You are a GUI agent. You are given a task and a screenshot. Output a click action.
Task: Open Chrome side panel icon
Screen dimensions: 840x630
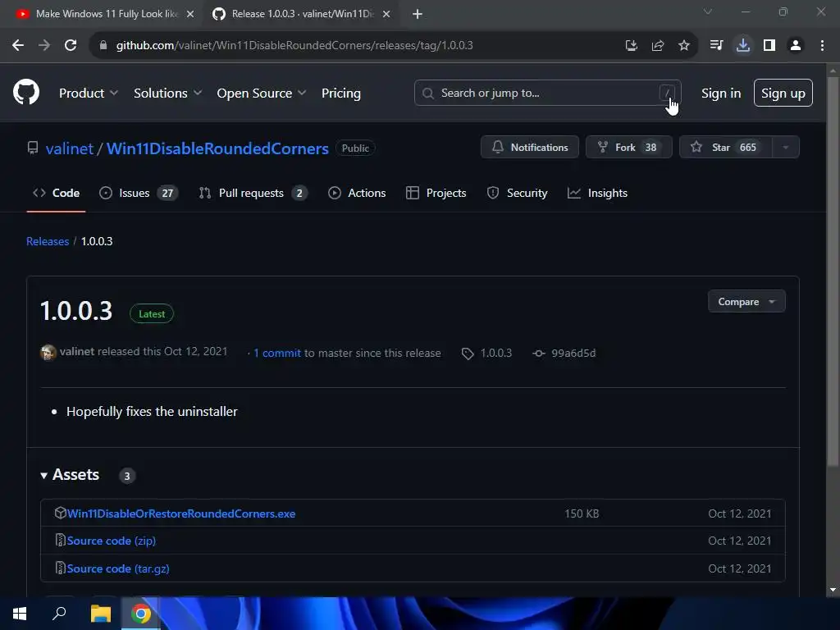(x=769, y=46)
